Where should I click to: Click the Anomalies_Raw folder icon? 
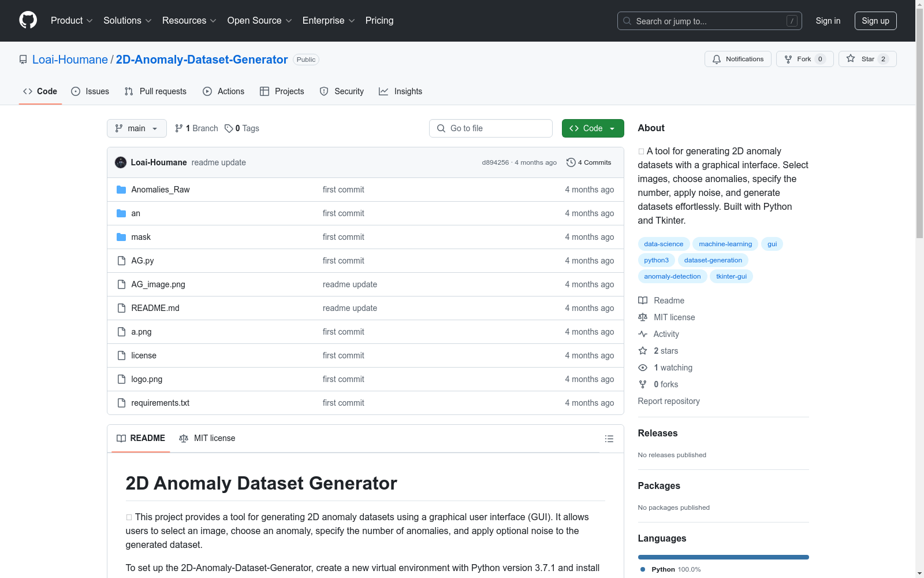click(121, 190)
